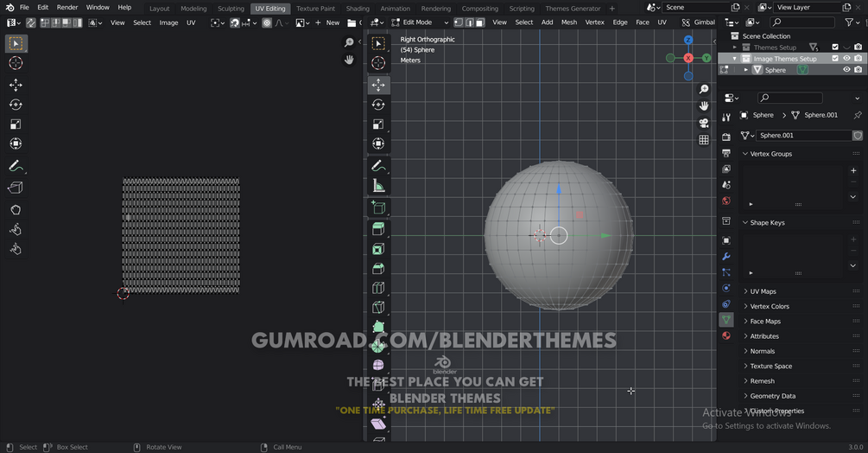Enable vertex select mode in 3D viewport
Image resolution: width=868 pixels, height=453 pixels.
click(x=459, y=22)
